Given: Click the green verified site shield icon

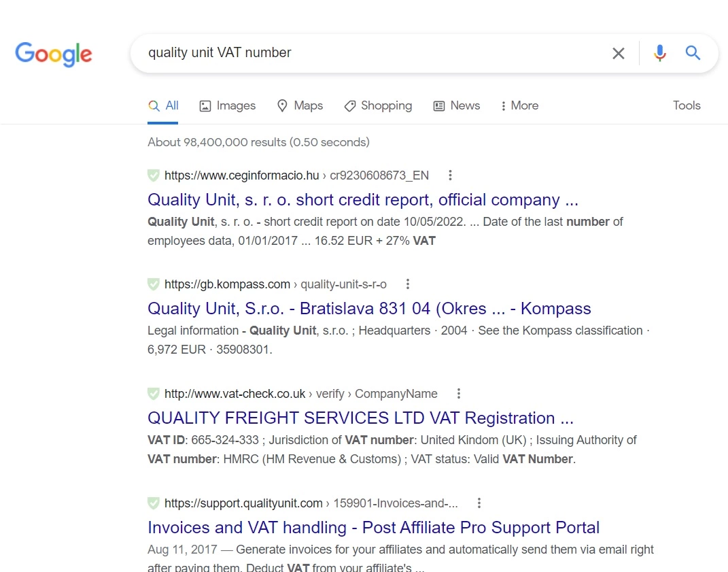Looking at the screenshot, I should click(153, 175).
